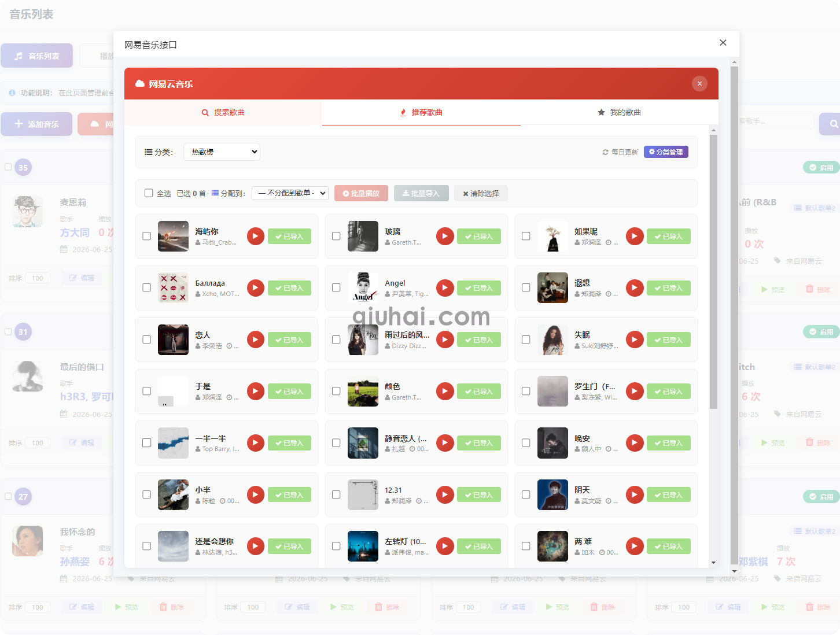The height and width of the screenshot is (635, 840).
Task: Play the song 晚安
Action: point(635,443)
